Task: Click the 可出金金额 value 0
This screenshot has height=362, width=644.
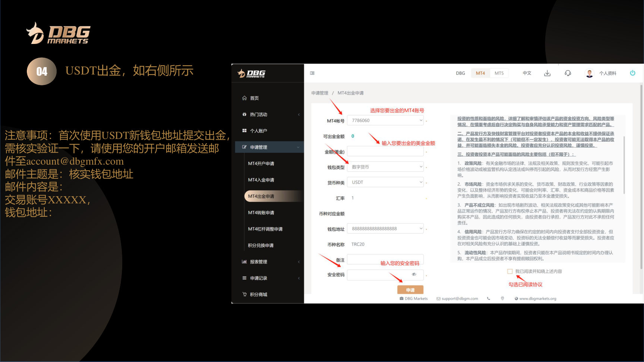Action: tap(353, 136)
